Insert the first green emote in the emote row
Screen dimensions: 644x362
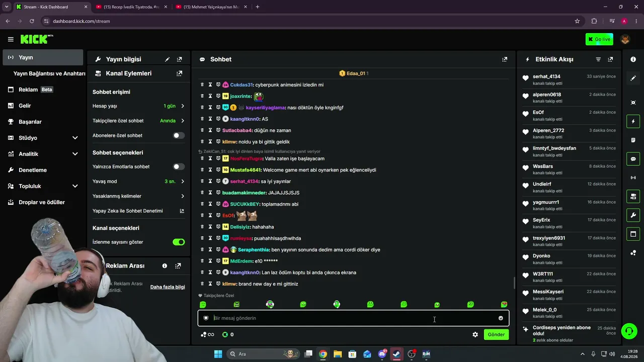(203, 304)
